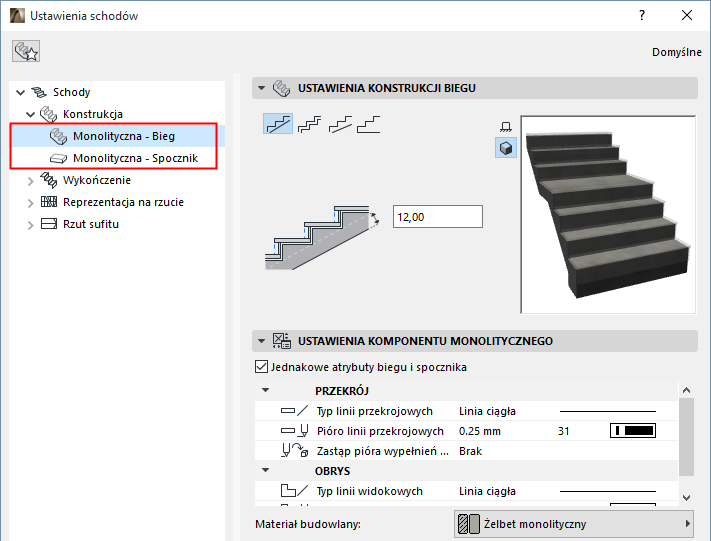Viewport: 711px width, 541px height.
Task: Switch preview to the 2D plan view icon
Action: click(506, 127)
